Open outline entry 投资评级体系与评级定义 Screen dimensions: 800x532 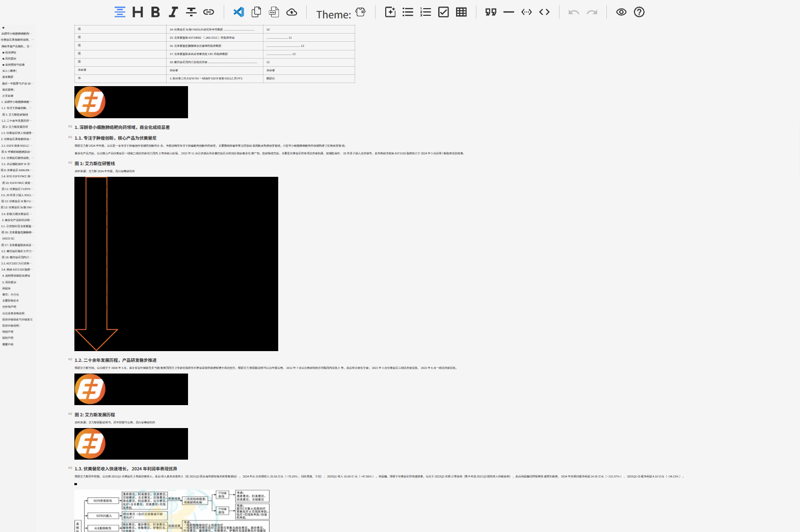17,320
